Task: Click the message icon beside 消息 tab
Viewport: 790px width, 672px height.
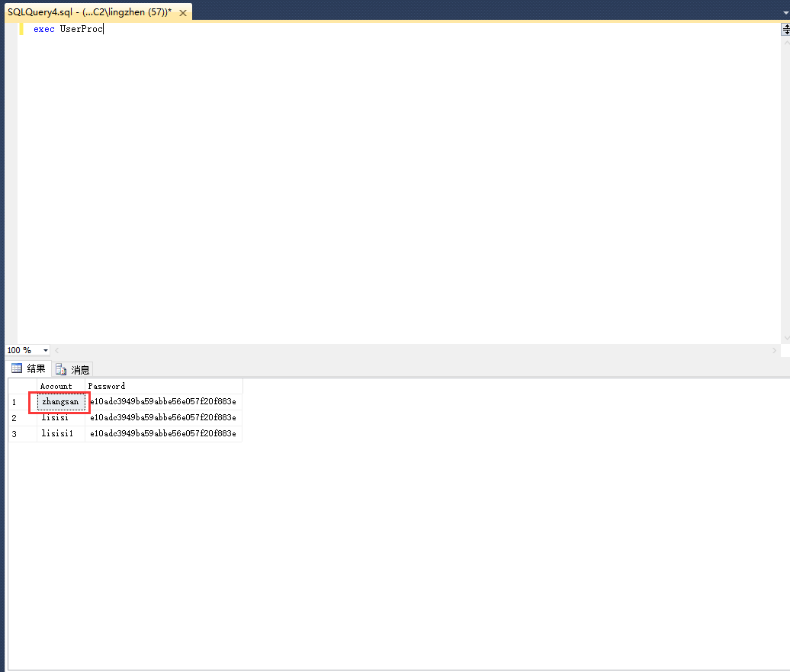Action: click(x=61, y=368)
